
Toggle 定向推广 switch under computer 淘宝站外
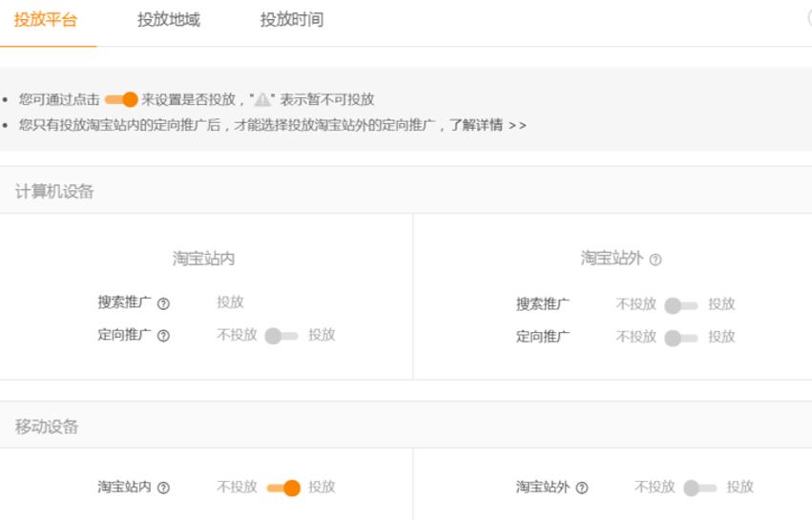681,338
